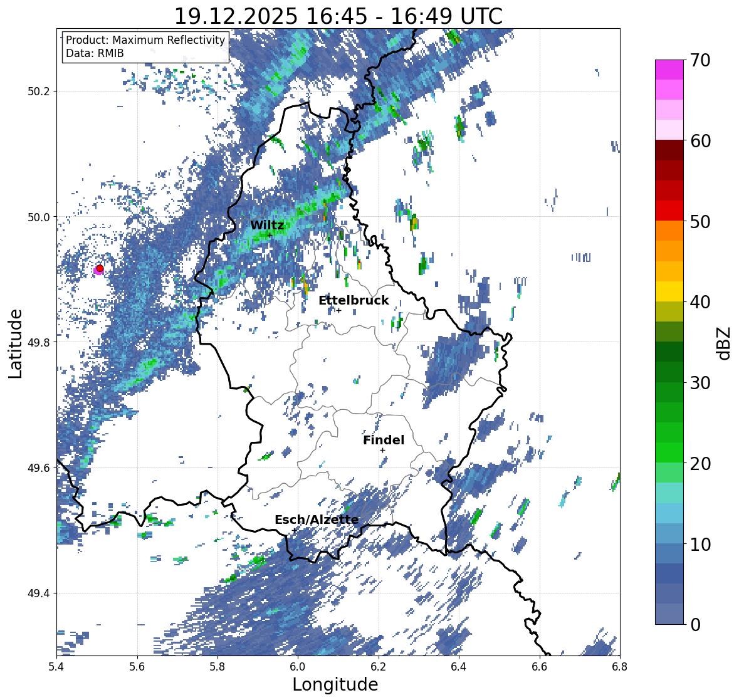Click the Longitude axis label
This screenshot has width=739, height=700.
point(335,684)
